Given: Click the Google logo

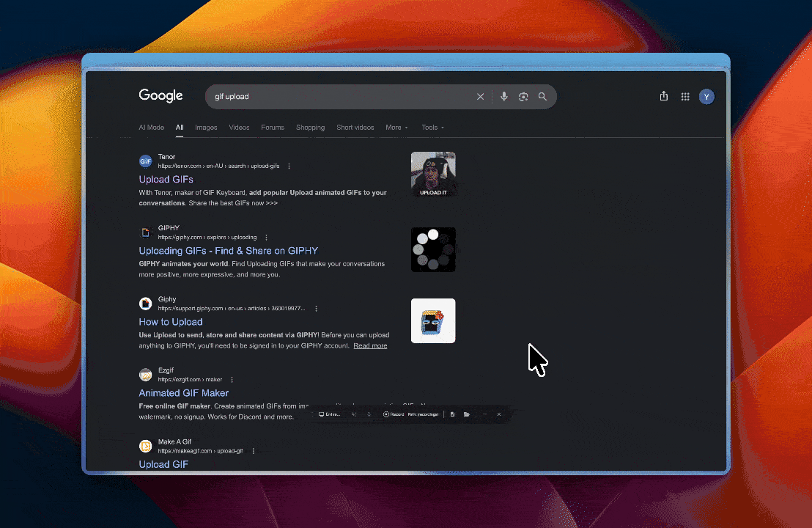Looking at the screenshot, I should click(160, 96).
